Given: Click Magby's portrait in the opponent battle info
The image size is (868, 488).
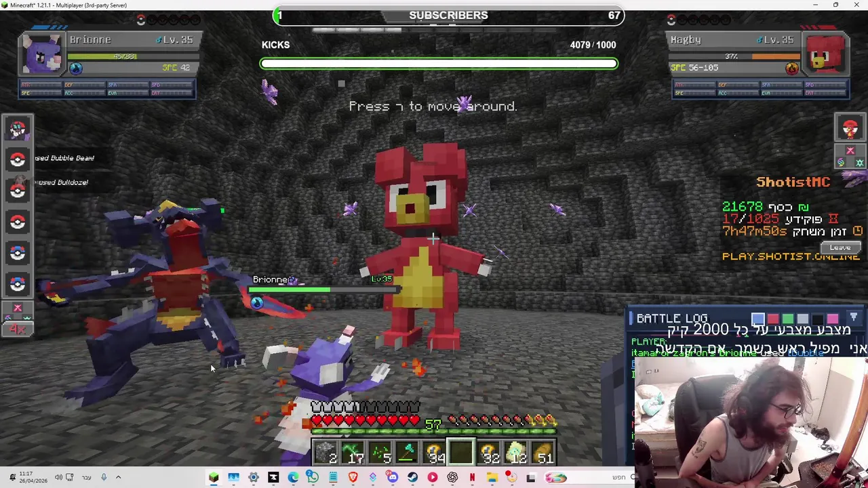Looking at the screenshot, I should tap(826, 53).
